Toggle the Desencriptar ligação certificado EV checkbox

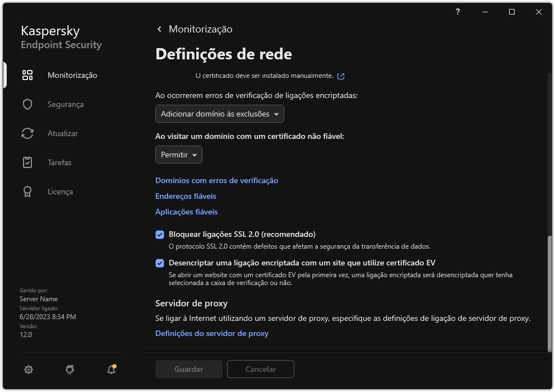pos(160,263)
